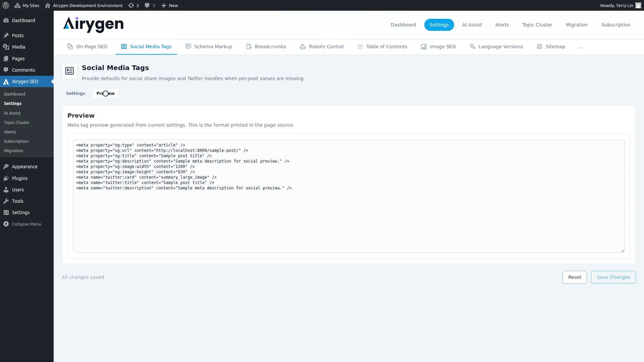Click the Robots Control robot icon

303,47
